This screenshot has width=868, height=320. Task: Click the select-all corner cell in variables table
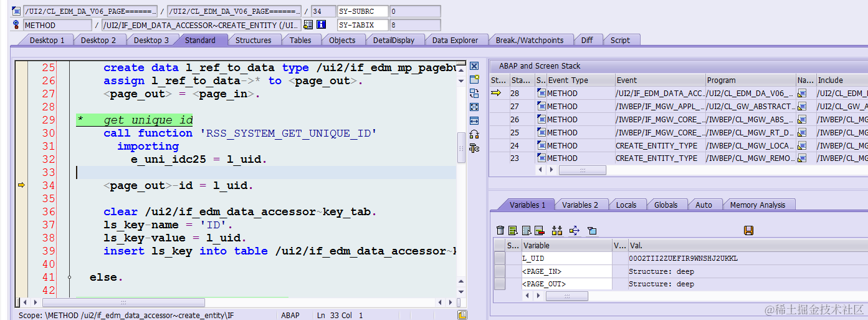[499, 245]
